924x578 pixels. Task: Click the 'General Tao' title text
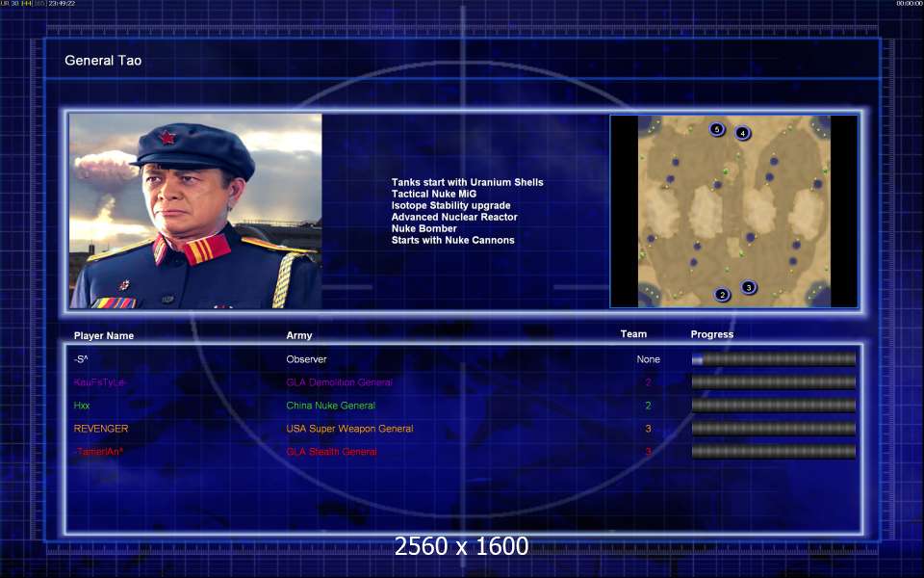point(103,60)
